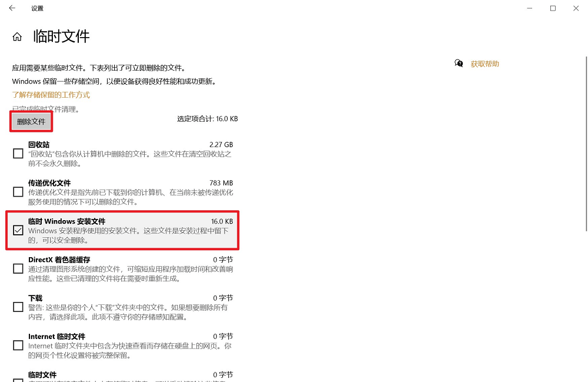
Task: Check the 传递优化文件 option
Action: point(18,191)
